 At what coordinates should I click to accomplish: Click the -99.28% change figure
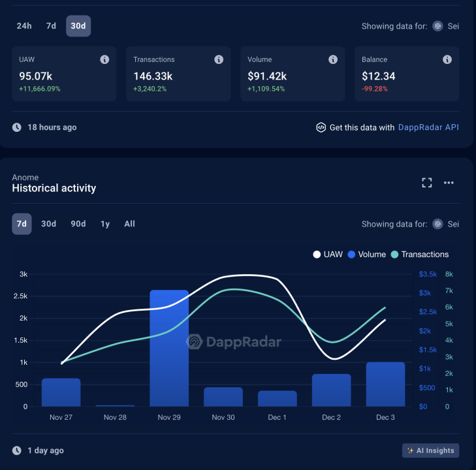[374, 89]
